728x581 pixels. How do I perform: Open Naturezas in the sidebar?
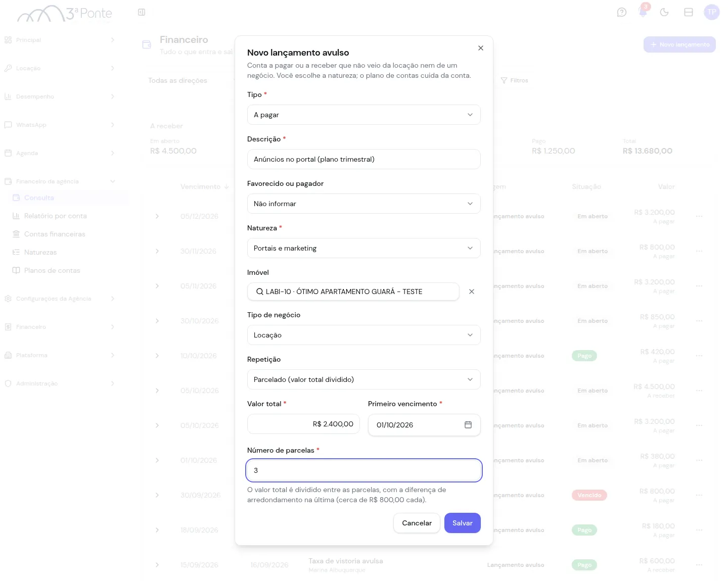(68, 252)
